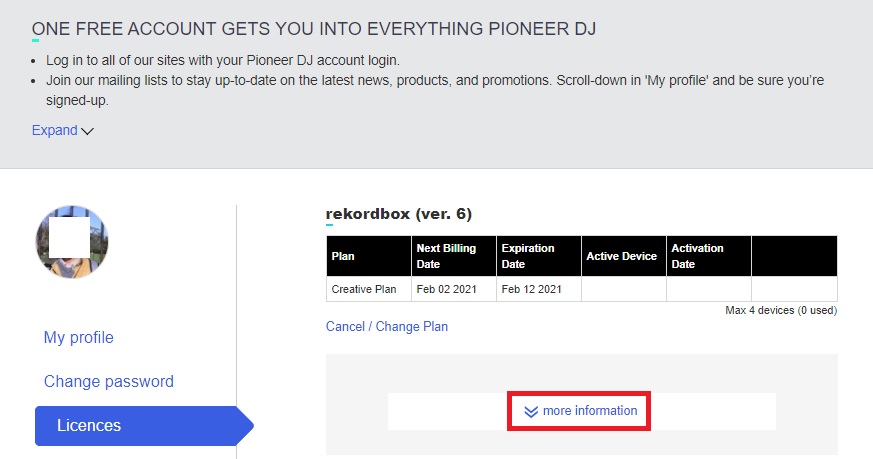Click the empty Active Device cell
The width and height of the screenshot is (873, 459).
click(x=624, y=289)
